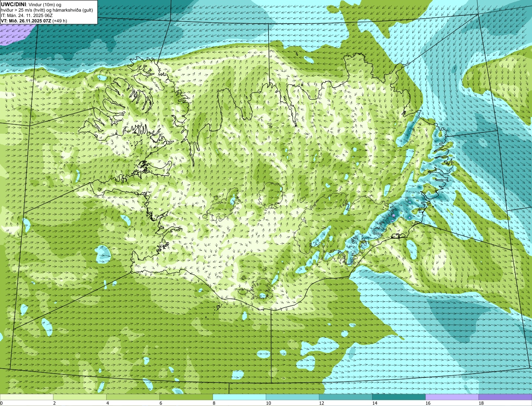The height and width of the screenshot is (406, 532).
Task: Click the legend tick label '18'
Action: 481,403
